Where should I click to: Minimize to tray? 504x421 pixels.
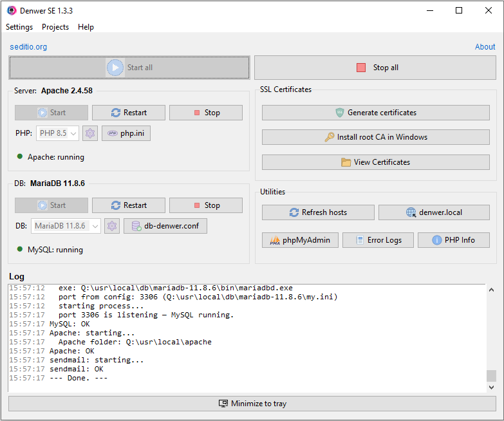click(x=252, y=404)
